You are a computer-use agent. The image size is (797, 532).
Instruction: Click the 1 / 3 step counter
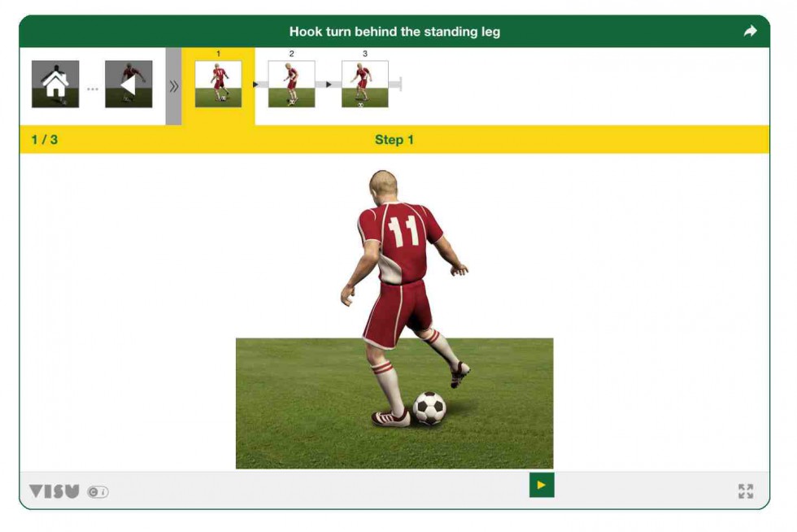[x=45, y=140]
